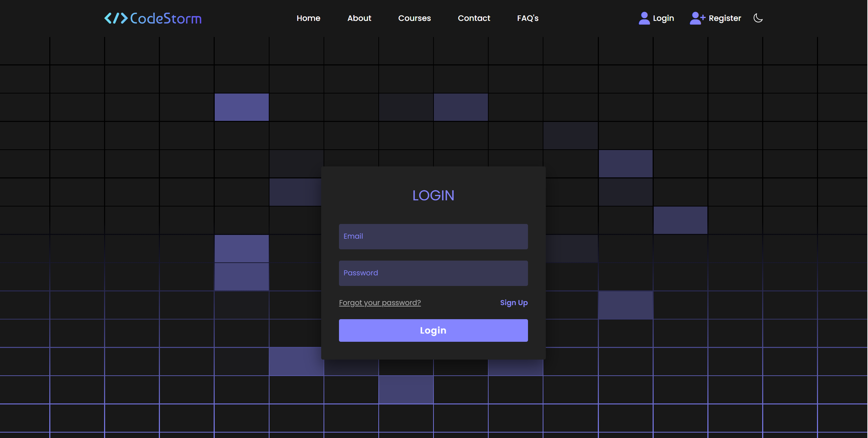This screenshot has width=868, height=438.
Task: Click the CodeStorm logo
Action: [153, 18]
